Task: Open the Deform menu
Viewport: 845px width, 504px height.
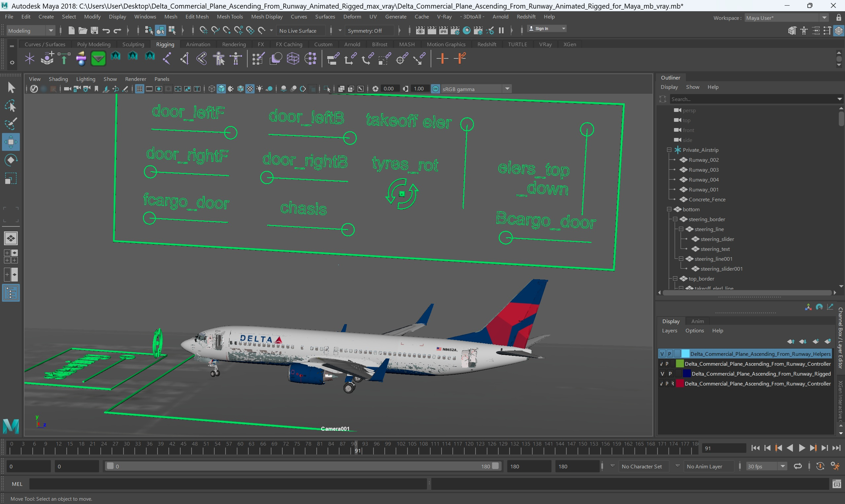Action: click(352, 17)
